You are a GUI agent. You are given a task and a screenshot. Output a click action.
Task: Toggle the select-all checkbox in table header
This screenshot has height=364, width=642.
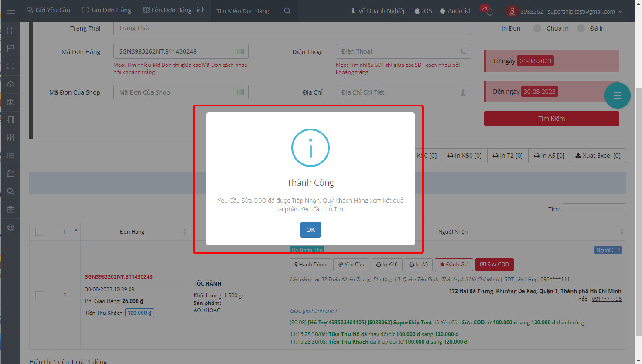pyautogui.click(x=39, y=232)
